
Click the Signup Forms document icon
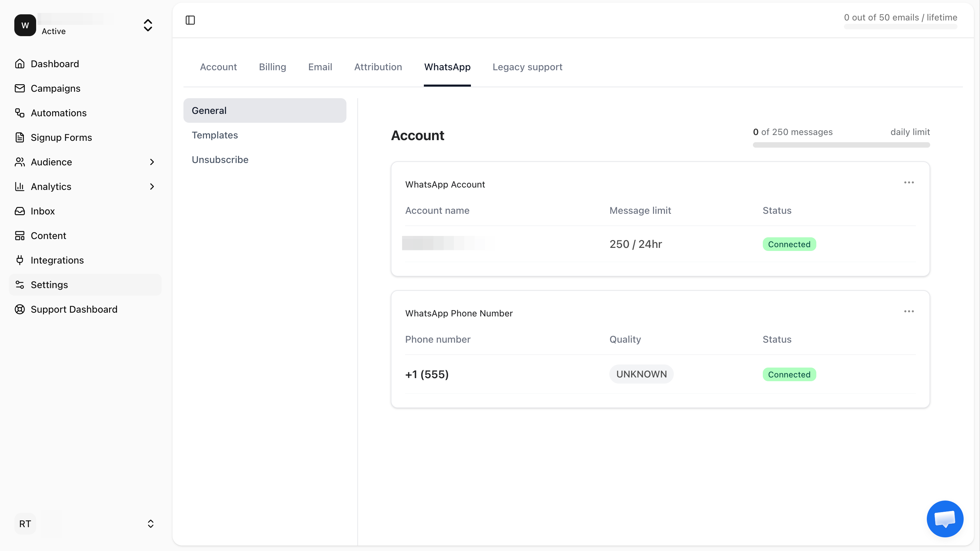click(x=20, y=137)
